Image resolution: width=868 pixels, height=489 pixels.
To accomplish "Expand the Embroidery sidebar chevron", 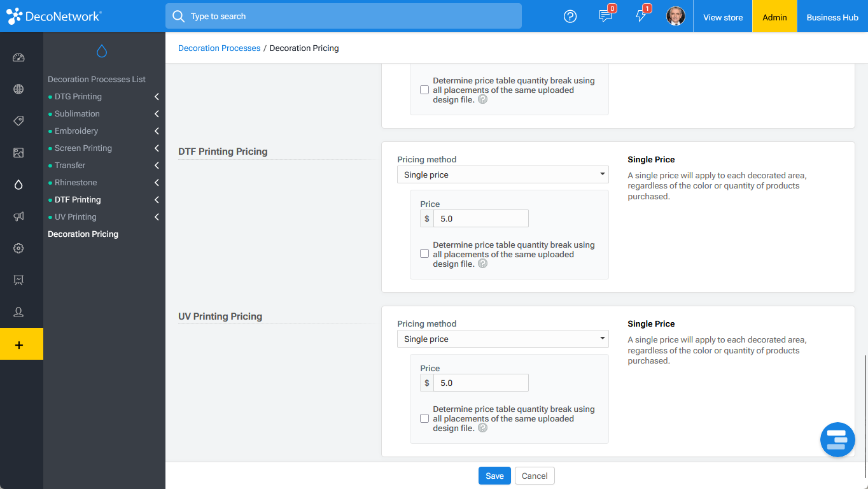I will coord(157,131).
